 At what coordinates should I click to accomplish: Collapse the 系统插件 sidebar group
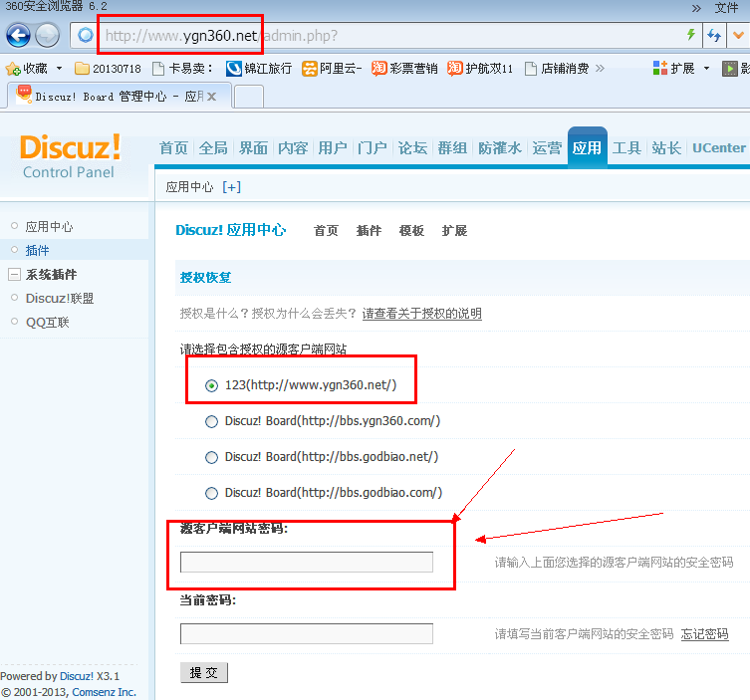click(x=14, y=275)
